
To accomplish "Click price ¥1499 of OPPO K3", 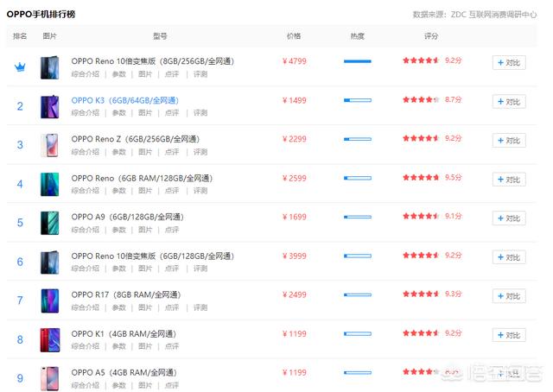I will pyautogui.click(x=295, y=100).
